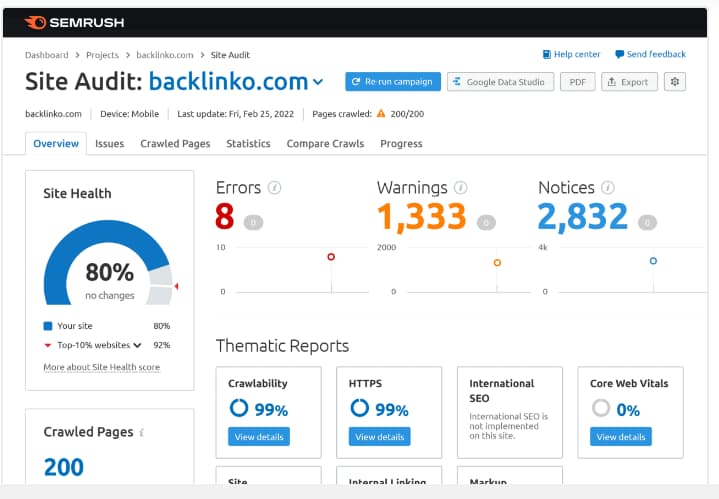Viewport: 719px width, 499px height.
Task: View details for Crawlability report
Action: point(259,437)
